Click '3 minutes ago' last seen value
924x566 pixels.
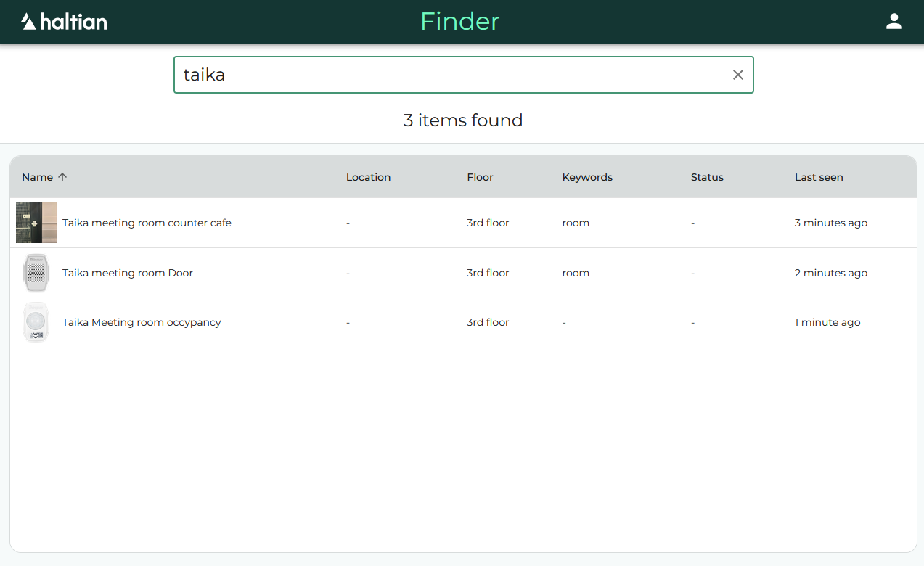coord(831,223)
